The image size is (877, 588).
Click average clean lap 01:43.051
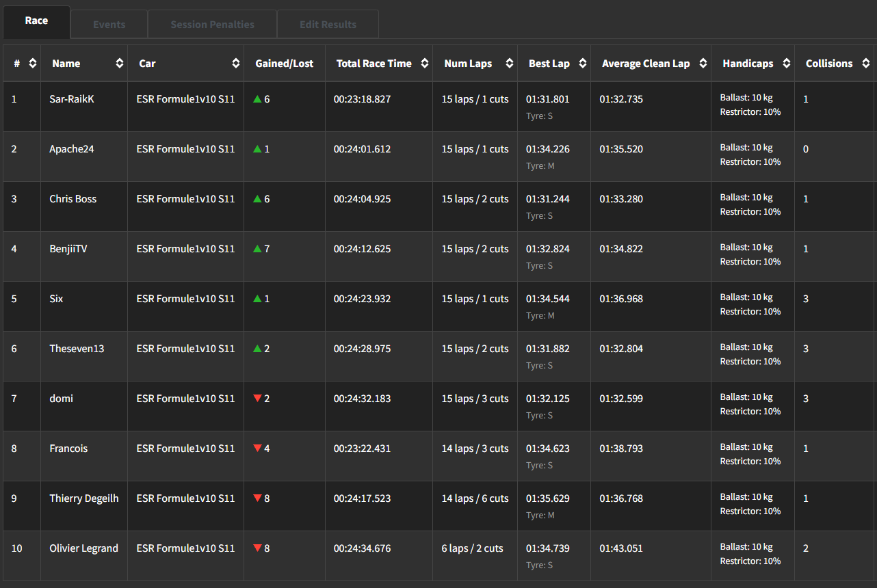click(621, 548)
